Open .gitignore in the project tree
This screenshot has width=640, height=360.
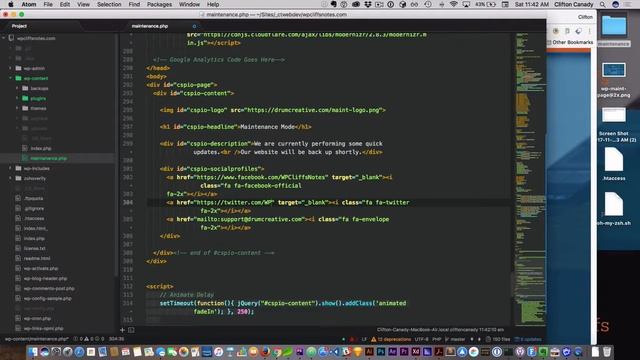pos(34,209)
